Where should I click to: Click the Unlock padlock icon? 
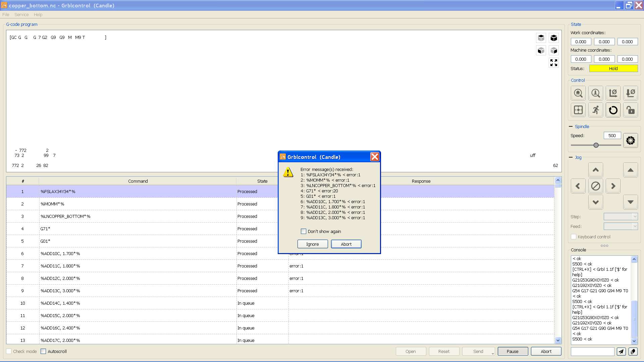click(x=631, y=110)
